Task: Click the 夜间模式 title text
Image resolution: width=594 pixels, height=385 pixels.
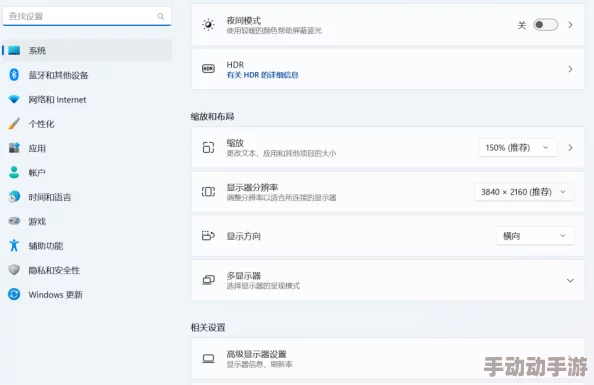Action: click(244, 20)
